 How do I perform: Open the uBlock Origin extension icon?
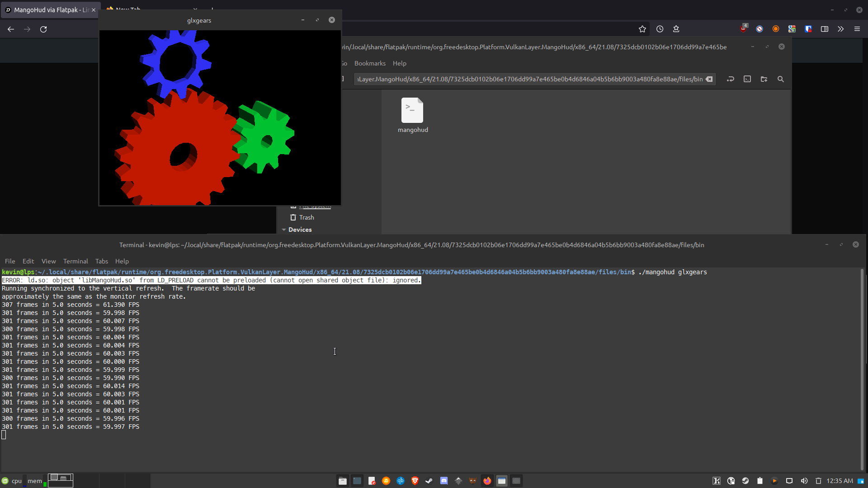pos(743,29)
